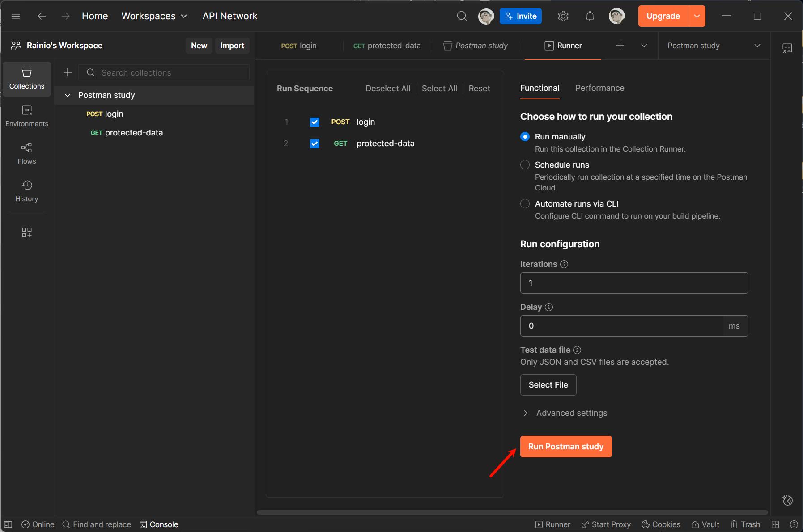Open the Postman study environment selector
This screenshot has width=803, height=532.
[x=714, y=46]
